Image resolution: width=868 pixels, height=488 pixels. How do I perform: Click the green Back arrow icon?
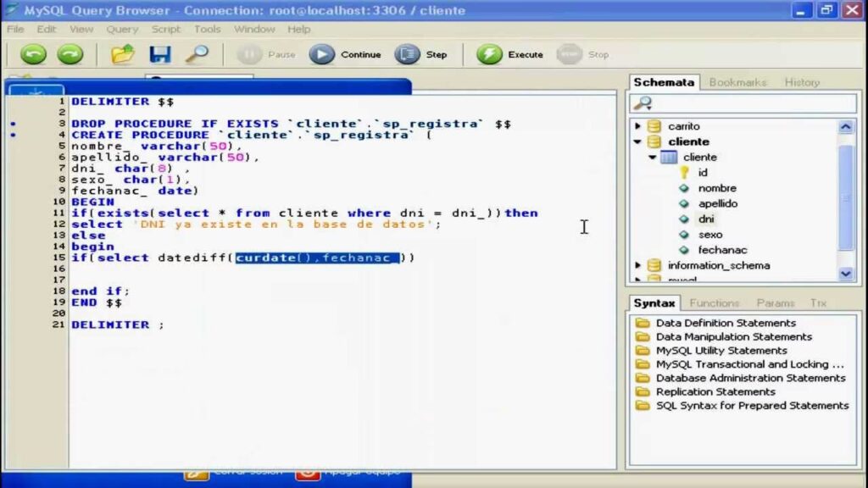pyautogui.click(x=33, y=55)
